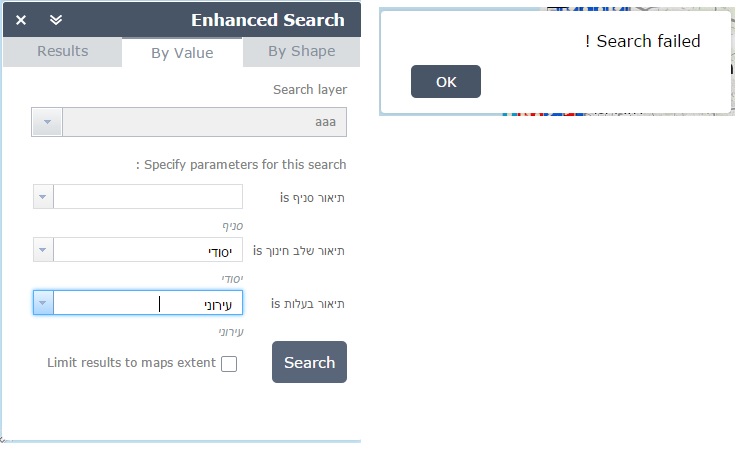Click the Limit results to maps extent label
Screen dimensions: 741x454
tap(131, 363)
